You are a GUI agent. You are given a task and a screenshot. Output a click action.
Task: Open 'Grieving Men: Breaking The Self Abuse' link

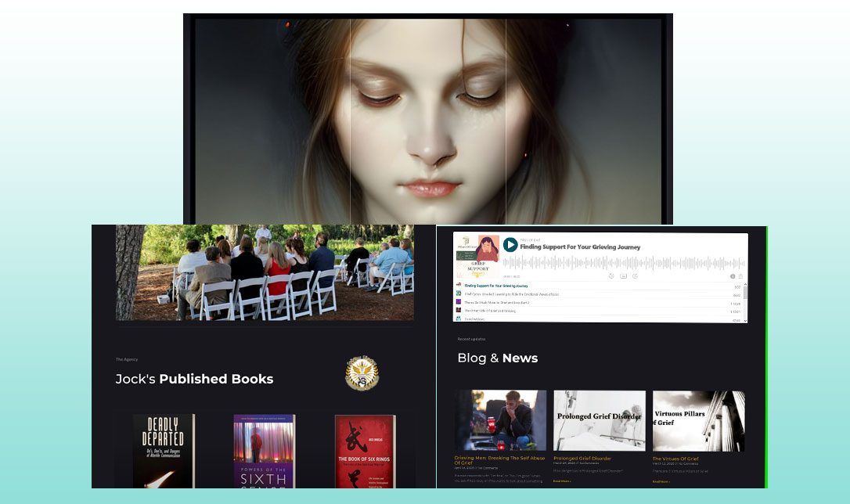499,460
